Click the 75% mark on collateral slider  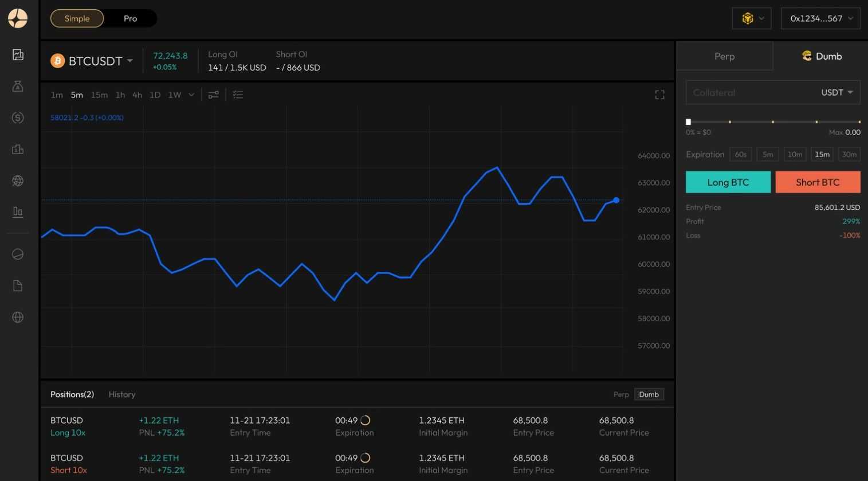click(x=816, y=122)
